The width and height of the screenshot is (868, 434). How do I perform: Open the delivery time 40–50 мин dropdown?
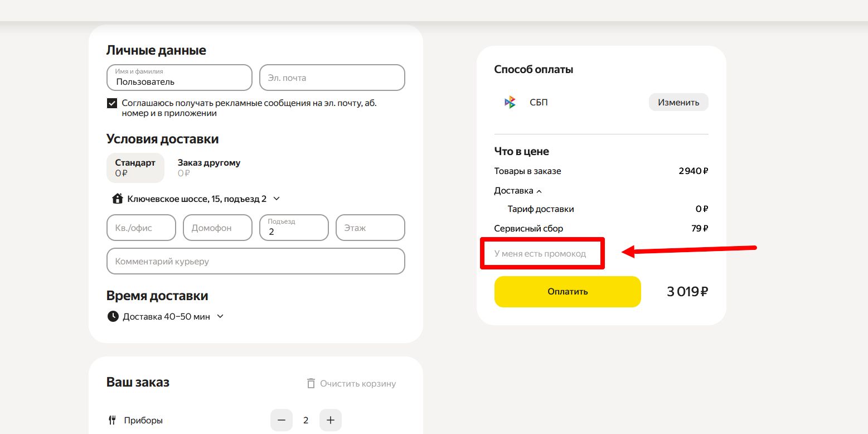220,316
